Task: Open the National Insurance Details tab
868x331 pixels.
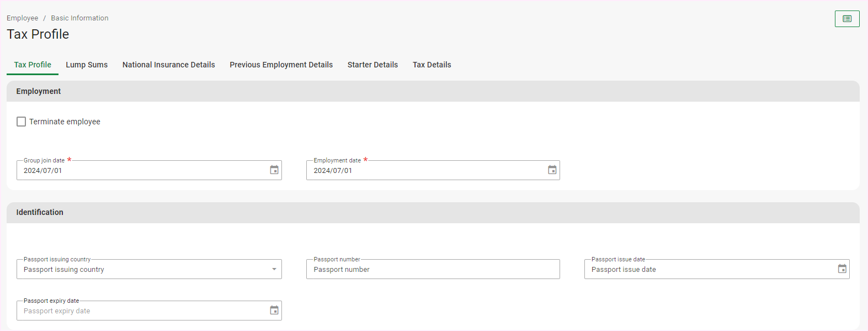Action: coord(168,65)
